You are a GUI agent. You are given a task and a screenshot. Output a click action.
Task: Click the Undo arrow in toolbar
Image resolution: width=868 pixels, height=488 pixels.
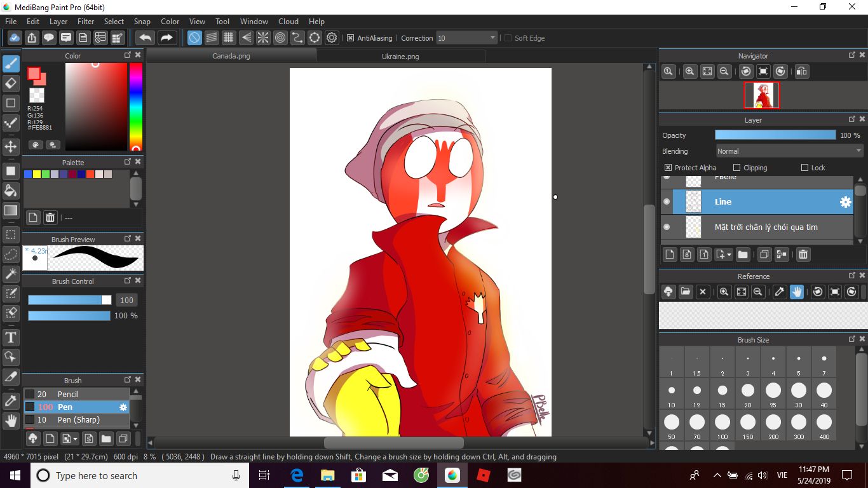click(x=145, y=38)
